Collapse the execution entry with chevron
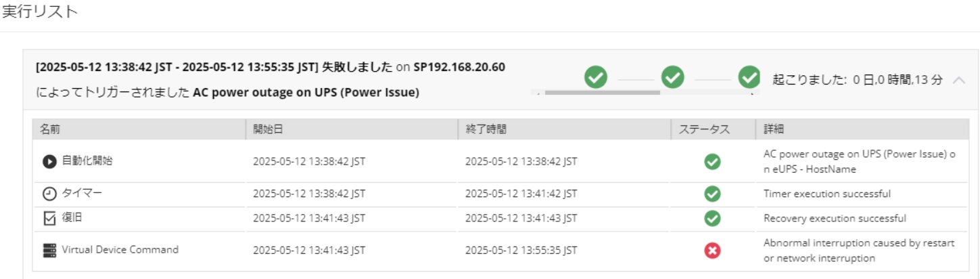 click(x=959, y=80)
